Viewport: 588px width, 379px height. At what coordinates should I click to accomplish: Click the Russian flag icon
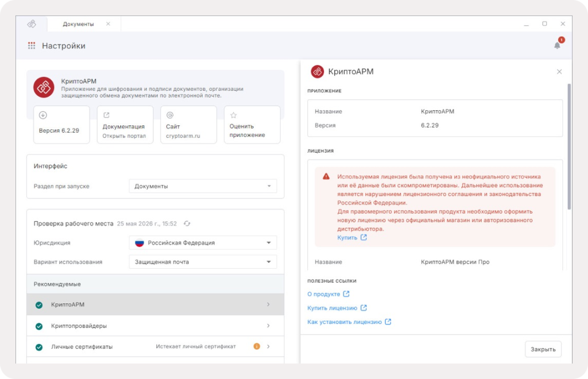pyautogui.click(x=140, y=243)
